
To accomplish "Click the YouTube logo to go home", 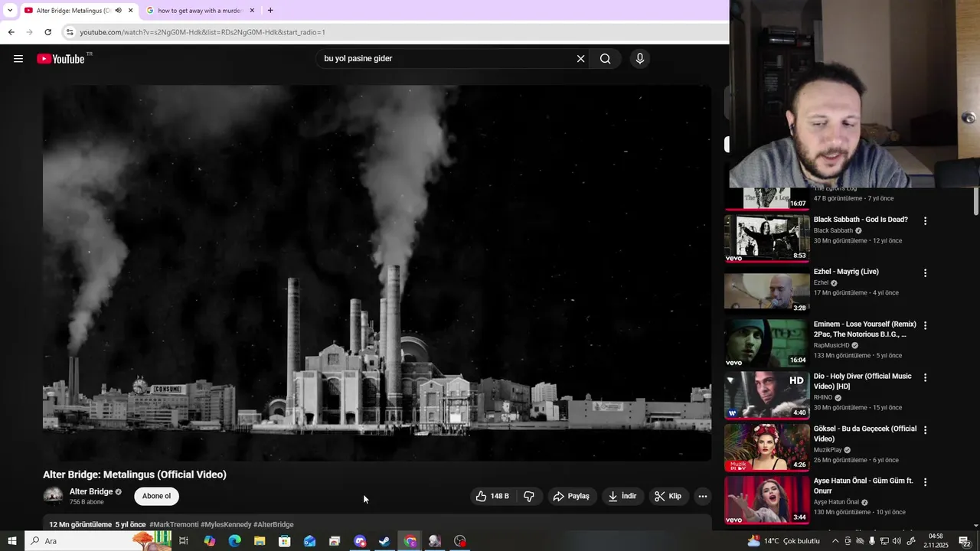I will (60, 59).
